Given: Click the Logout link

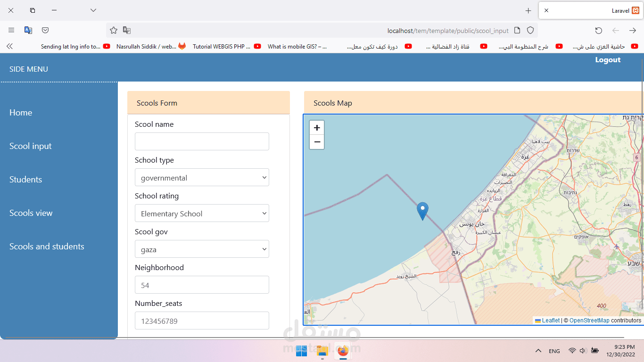Looking at the screenshot, I should click(608, 60).
